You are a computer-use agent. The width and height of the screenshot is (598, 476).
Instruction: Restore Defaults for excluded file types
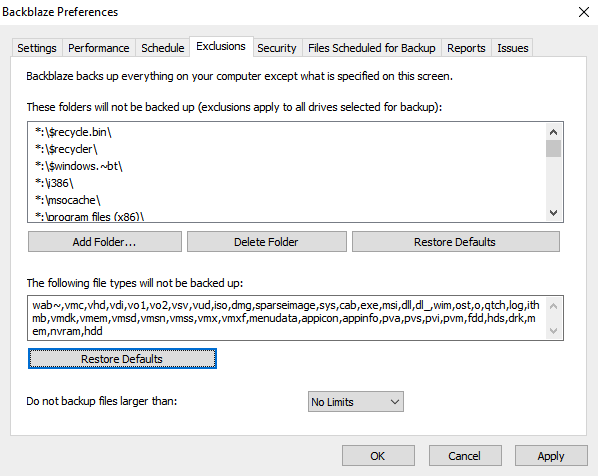122,359
